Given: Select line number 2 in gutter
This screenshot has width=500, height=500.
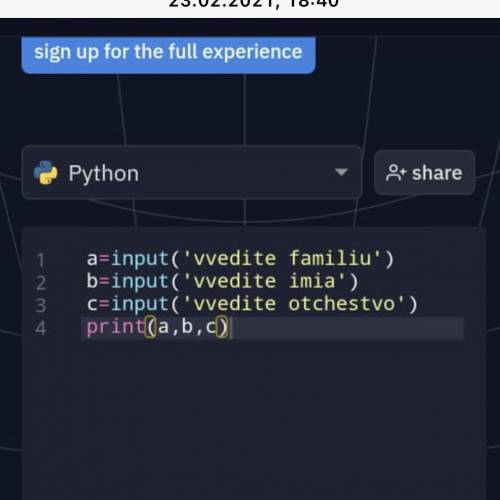Looking at the screenshot, I should [40, 283].
